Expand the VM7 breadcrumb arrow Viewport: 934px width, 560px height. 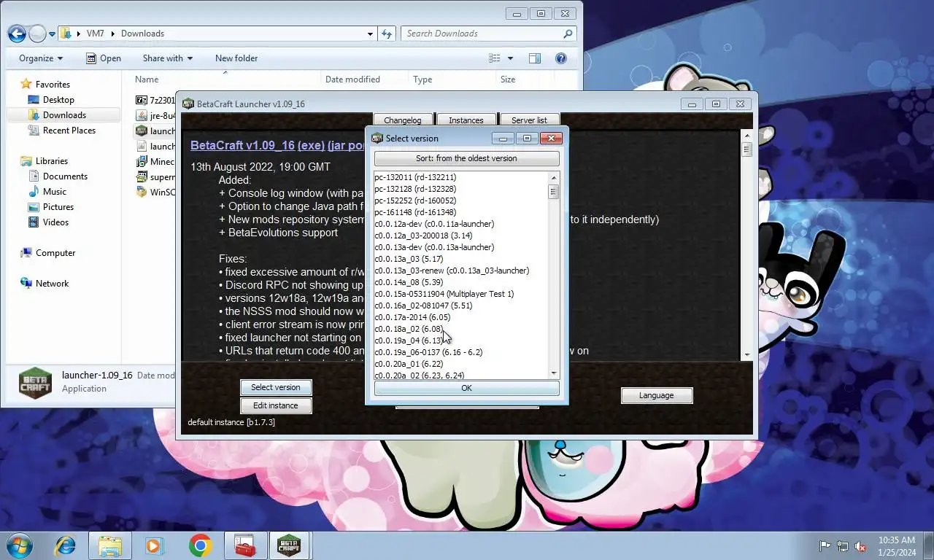[x=112, y=34]
